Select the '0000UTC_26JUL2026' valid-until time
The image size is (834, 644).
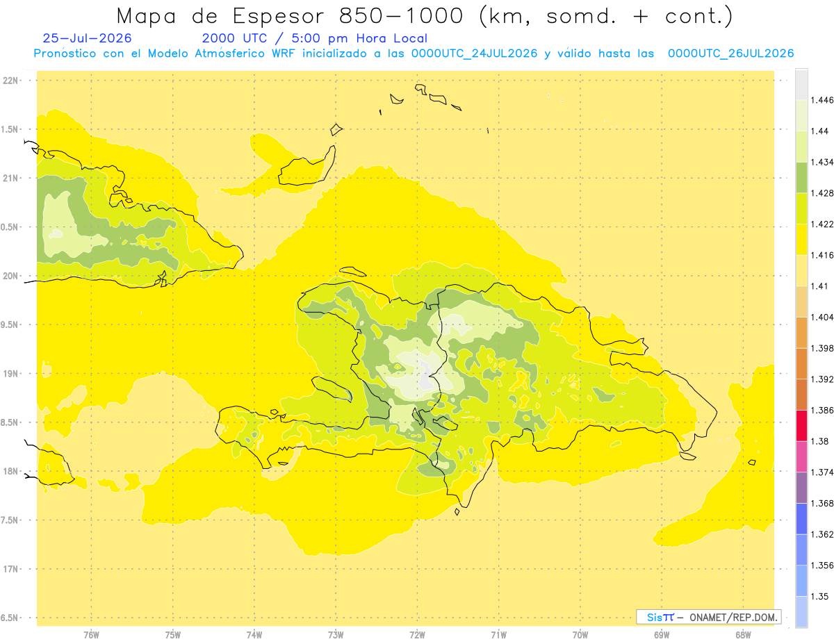[730, 53]
